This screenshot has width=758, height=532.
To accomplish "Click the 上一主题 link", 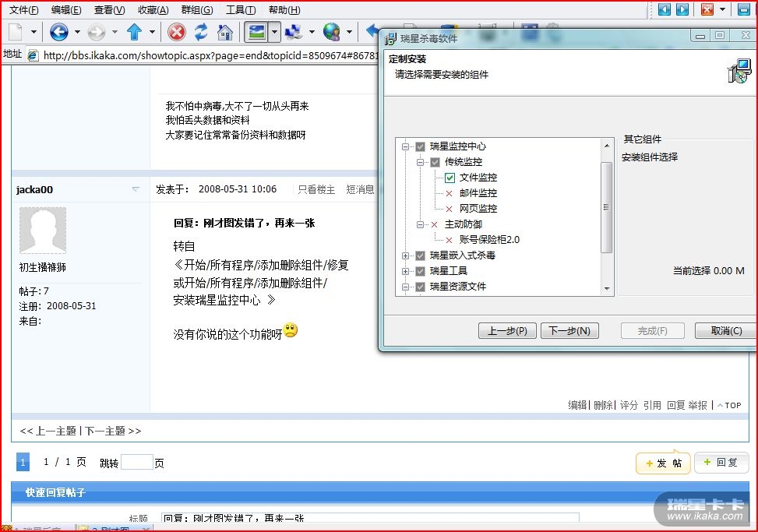I will click(55, 431).
